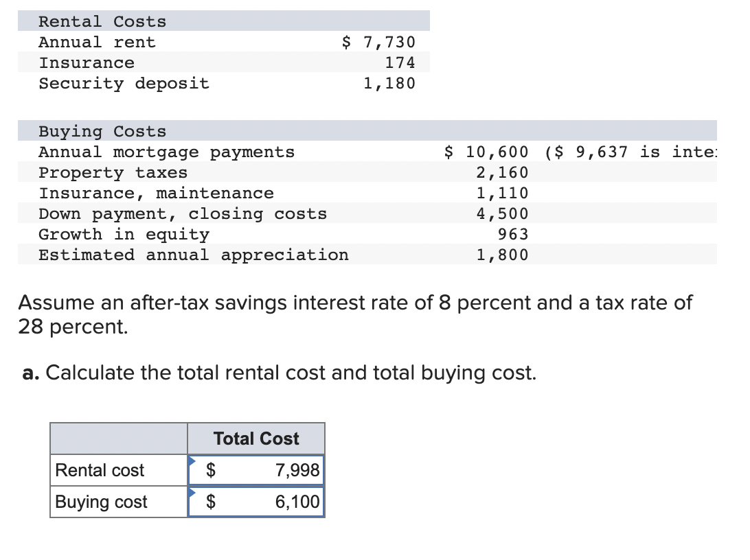Select the 'Total Cost' column header
The width and height of the screenshot is (750, 560).
256,439
